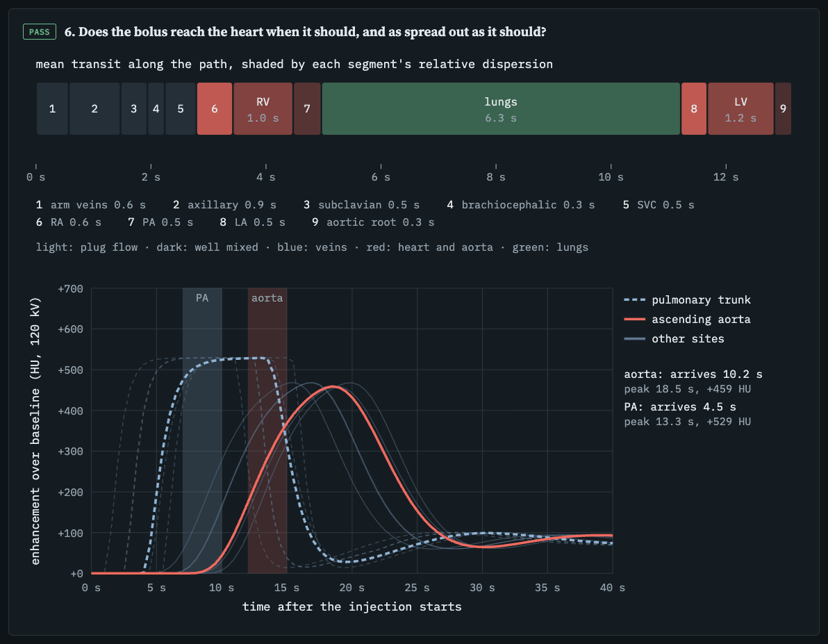The width and height of the screenshot is (828, 644).
Task: Click the "arm veins 0.6 s" key entry
Action: tap(91, 205)
